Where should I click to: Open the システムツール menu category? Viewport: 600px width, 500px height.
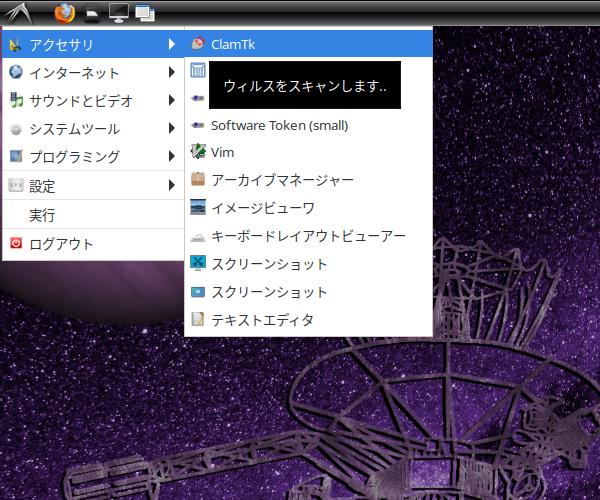coord(93,128)
